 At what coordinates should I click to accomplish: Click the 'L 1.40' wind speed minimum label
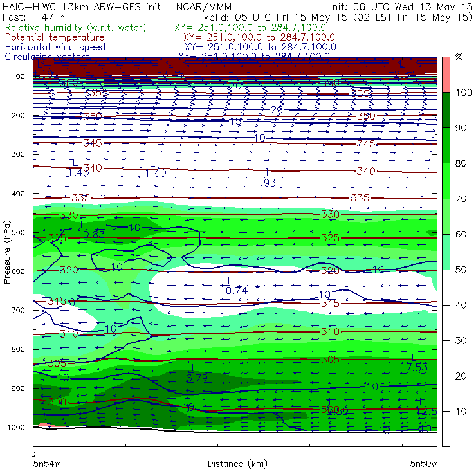[155, 169]
